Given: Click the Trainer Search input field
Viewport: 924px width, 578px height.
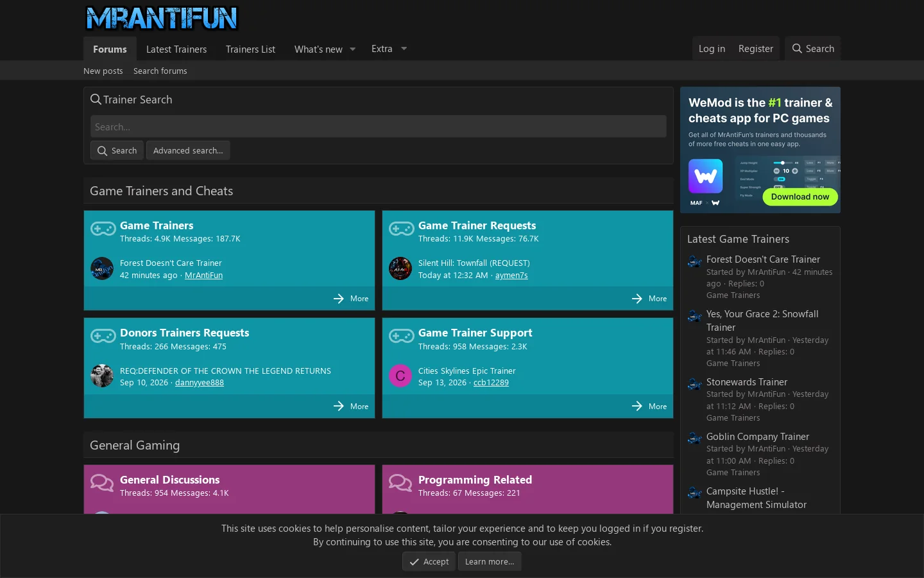Looking at the screenshot, I should click(x=379, y=127).
